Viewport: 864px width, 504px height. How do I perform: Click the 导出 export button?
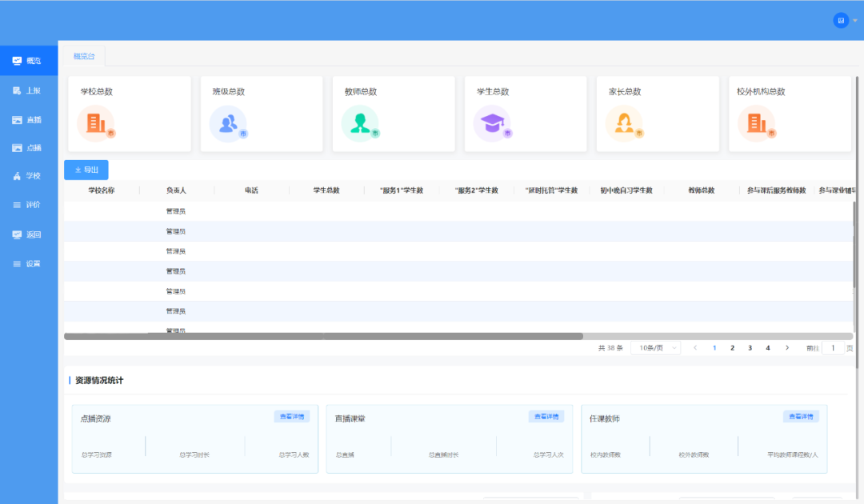point(86,170)
